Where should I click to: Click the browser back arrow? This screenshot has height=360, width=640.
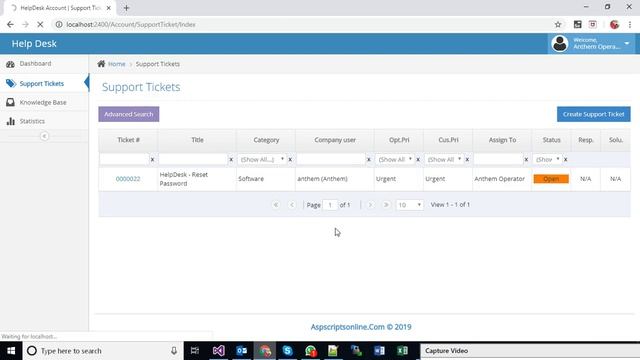point(10,24)
